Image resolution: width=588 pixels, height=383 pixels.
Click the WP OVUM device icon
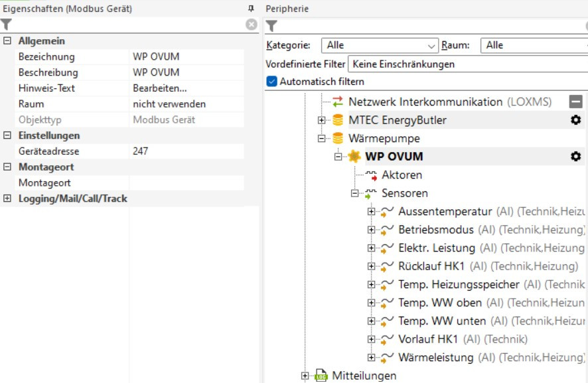(x=354, y=157)
